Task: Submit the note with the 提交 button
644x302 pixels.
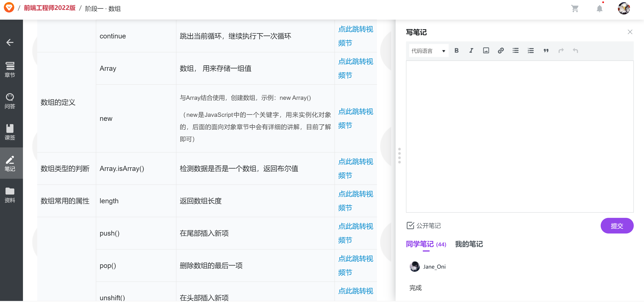Action: point(617,226)
